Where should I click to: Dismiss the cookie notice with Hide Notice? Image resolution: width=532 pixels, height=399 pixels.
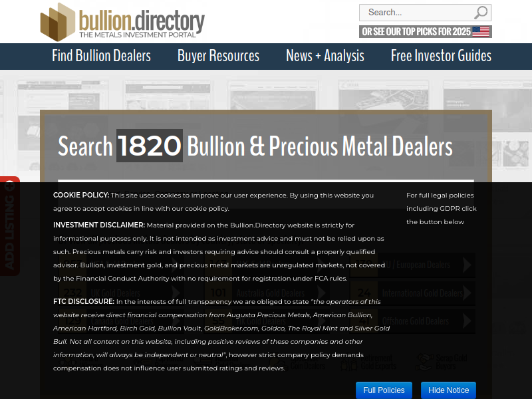coord(448,390)
